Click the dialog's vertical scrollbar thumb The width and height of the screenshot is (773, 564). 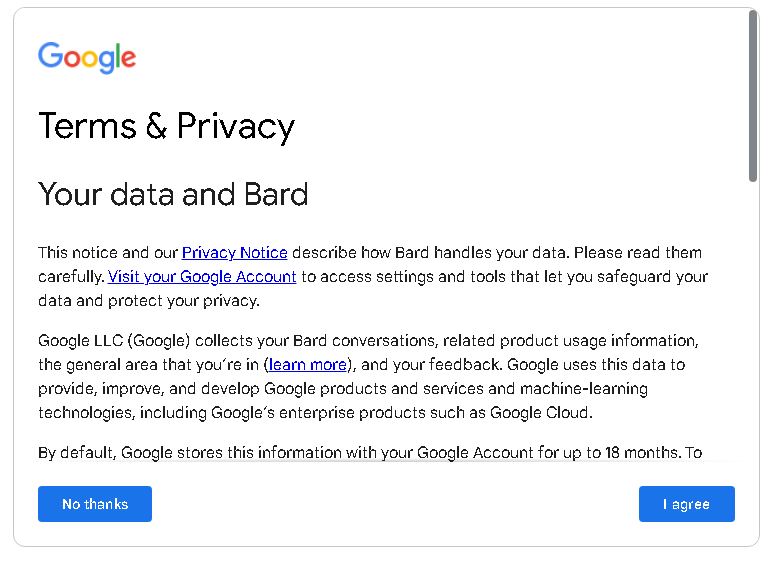click(753, 95)
